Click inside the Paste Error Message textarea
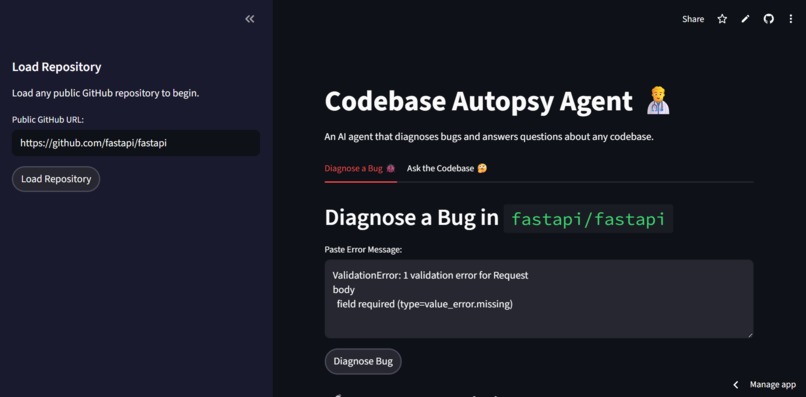 (539, 299)
